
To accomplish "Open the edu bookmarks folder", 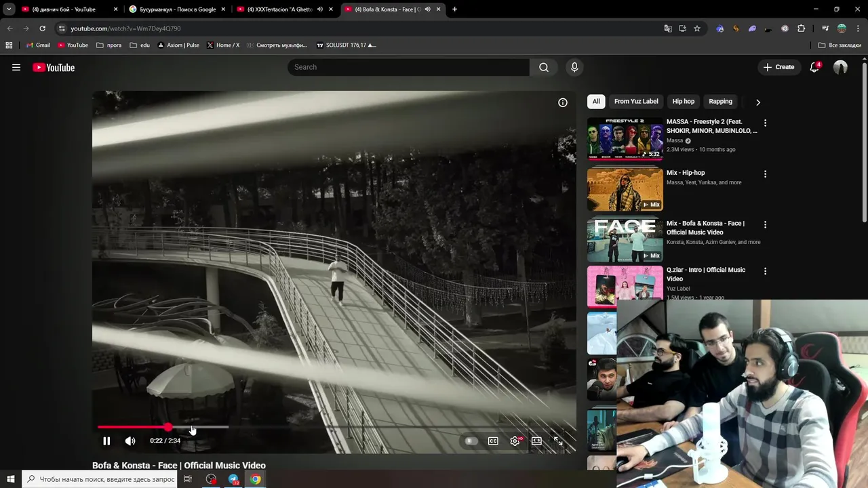I will (x=140, y=45).
